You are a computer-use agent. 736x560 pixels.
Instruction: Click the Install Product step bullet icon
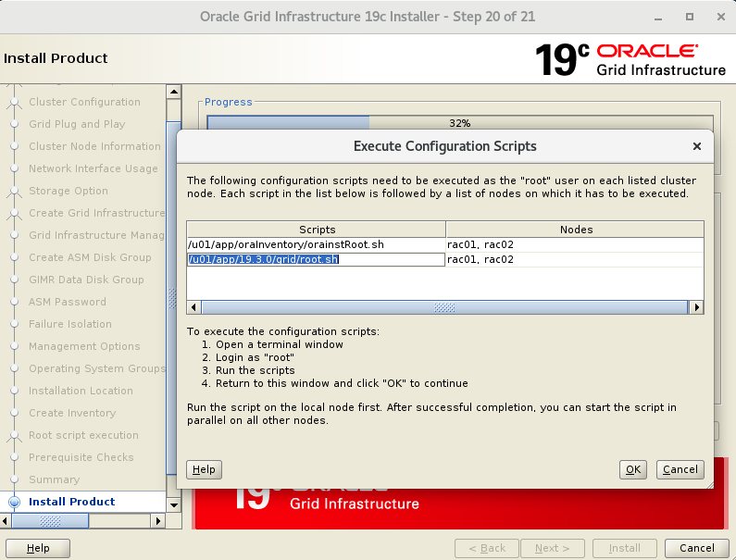click(15, 502)
